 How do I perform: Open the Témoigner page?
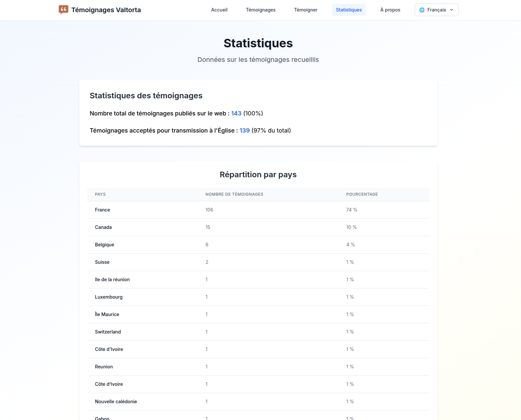pos(305,10)
